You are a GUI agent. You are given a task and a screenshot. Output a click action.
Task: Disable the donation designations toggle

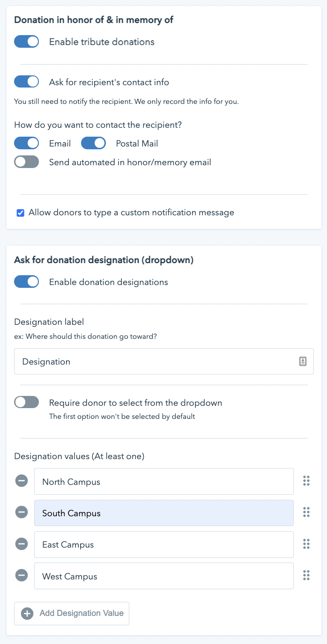point(26,282)
